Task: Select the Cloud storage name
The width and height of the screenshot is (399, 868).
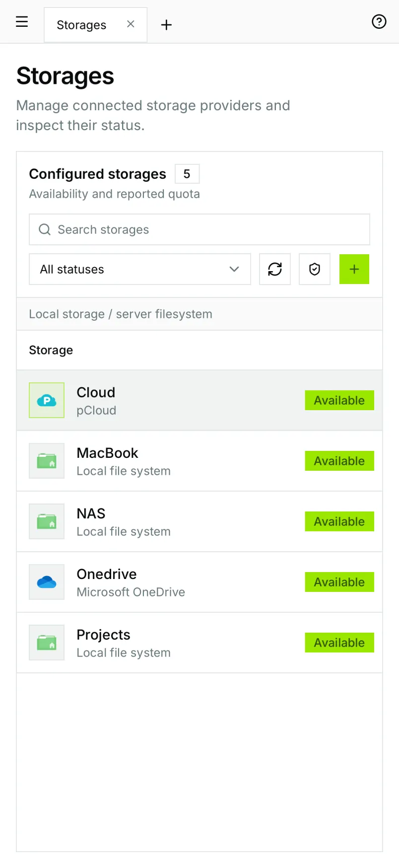Action: [96, 392]
